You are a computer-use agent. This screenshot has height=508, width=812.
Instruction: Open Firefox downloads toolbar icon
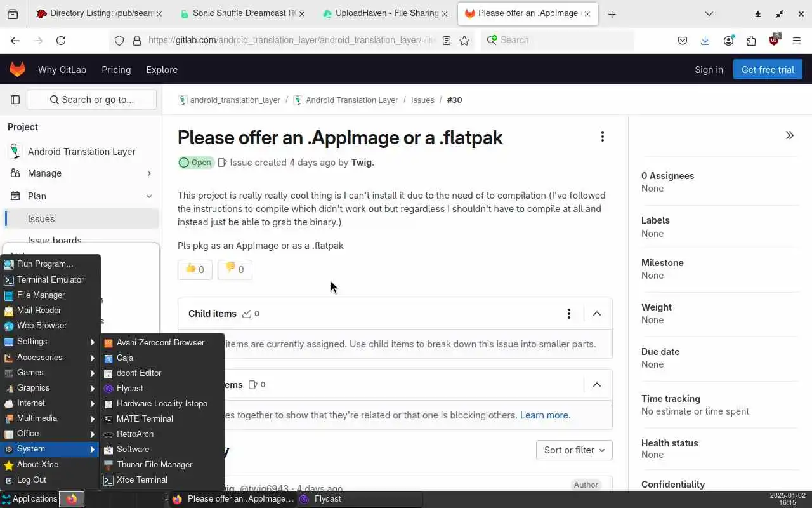tap(705, 41)
